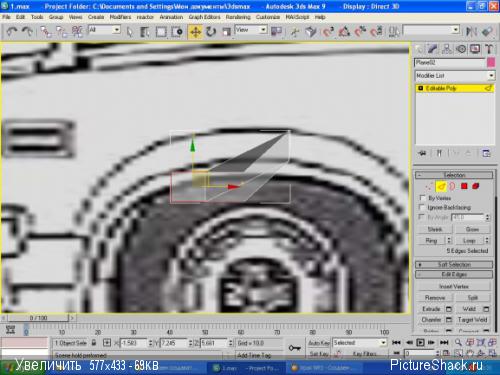Click the Shrink button

click(x=435, y=229)
